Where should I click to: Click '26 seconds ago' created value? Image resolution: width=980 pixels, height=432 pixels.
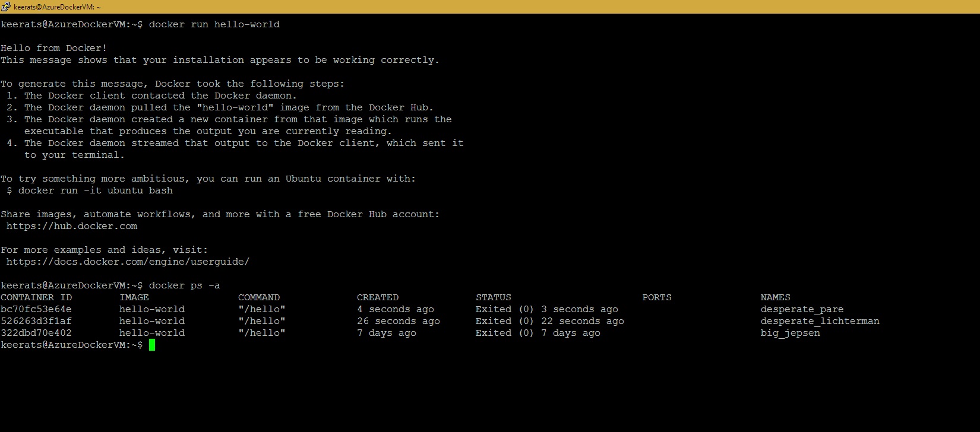[x=399, y=321]
